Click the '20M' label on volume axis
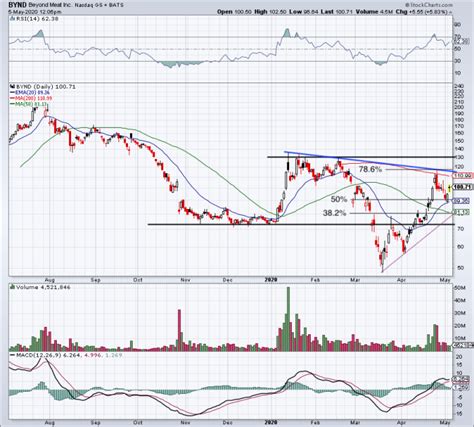Viewport: 474px width, 427px height. click(x=460, y=326)
